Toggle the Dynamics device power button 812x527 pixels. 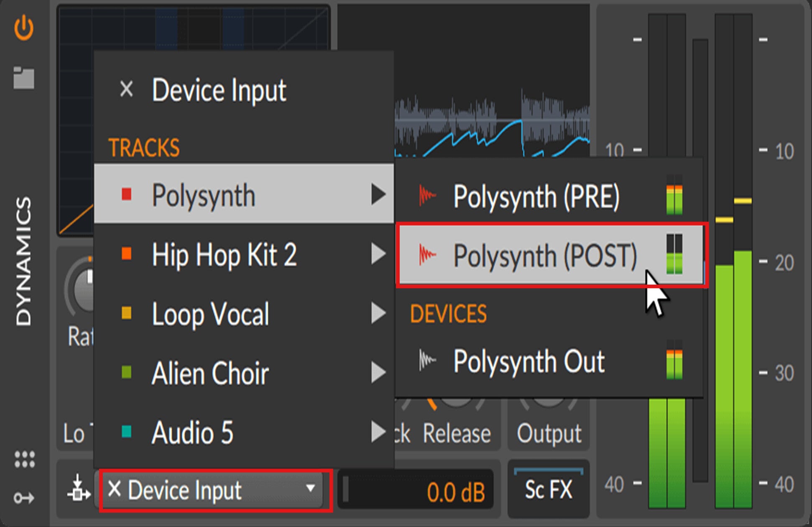pos(24,28)
